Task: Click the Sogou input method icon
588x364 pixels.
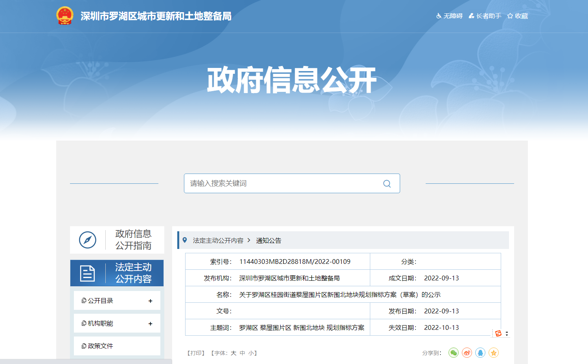Action: [x=498, y=333]
